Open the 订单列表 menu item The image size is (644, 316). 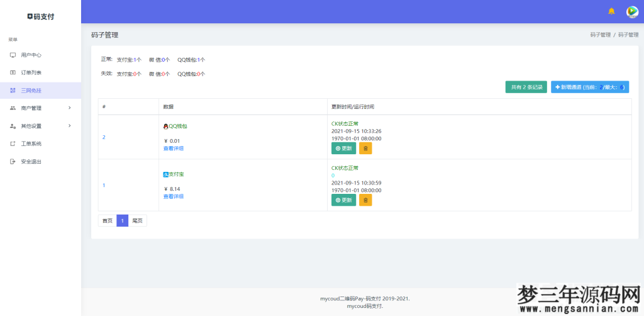coord(31,73)
